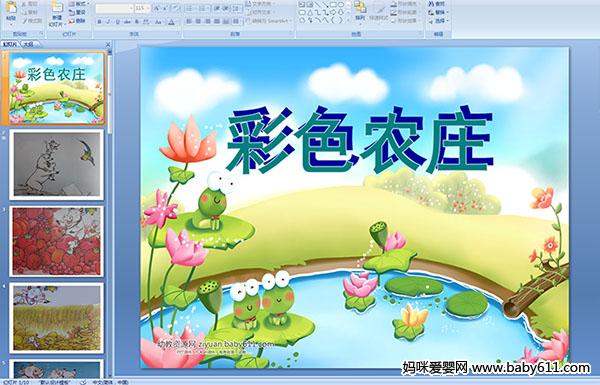600x385 pixels.
Task: Click the Center align paragraph icon
Action: pyautogui.click(x=198, y=22)
